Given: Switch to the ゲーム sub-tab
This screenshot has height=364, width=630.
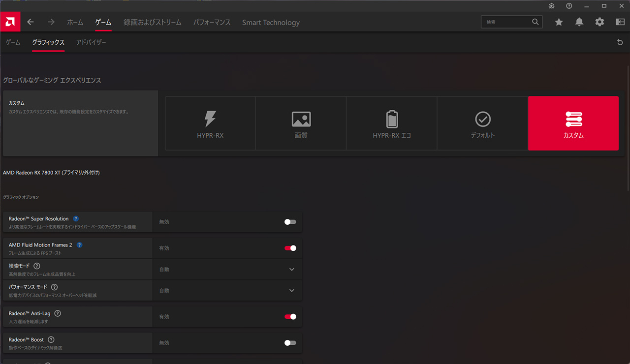Looking at the screenshot, I should pos(13,42).
